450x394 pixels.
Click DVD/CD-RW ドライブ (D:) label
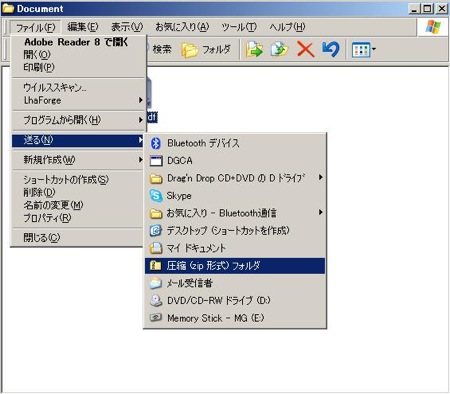pos(219,301)
